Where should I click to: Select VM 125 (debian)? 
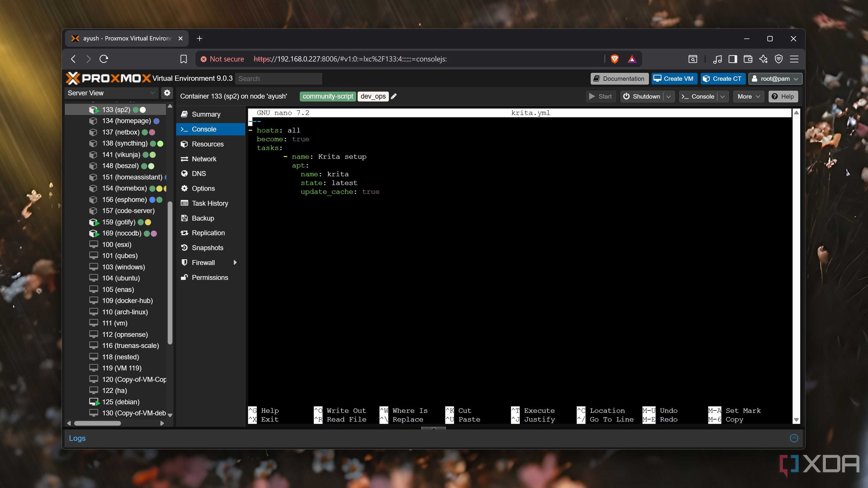[115, 401]
